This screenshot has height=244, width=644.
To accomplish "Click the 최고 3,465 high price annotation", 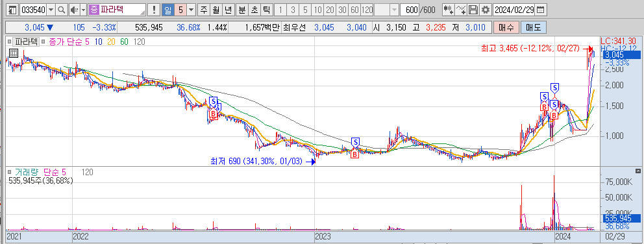I will (x=530, y=49).
